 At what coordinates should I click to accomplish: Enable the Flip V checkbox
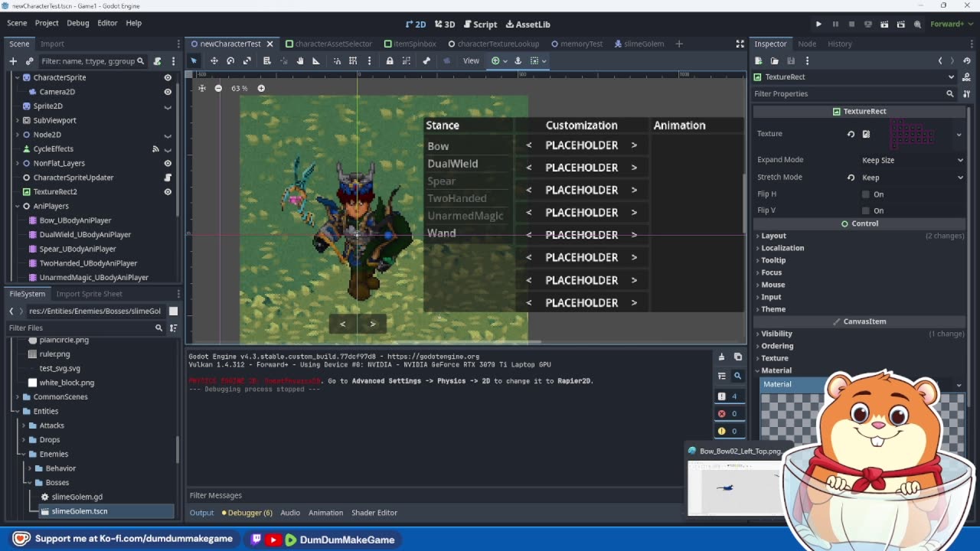(x=866, y=210)
